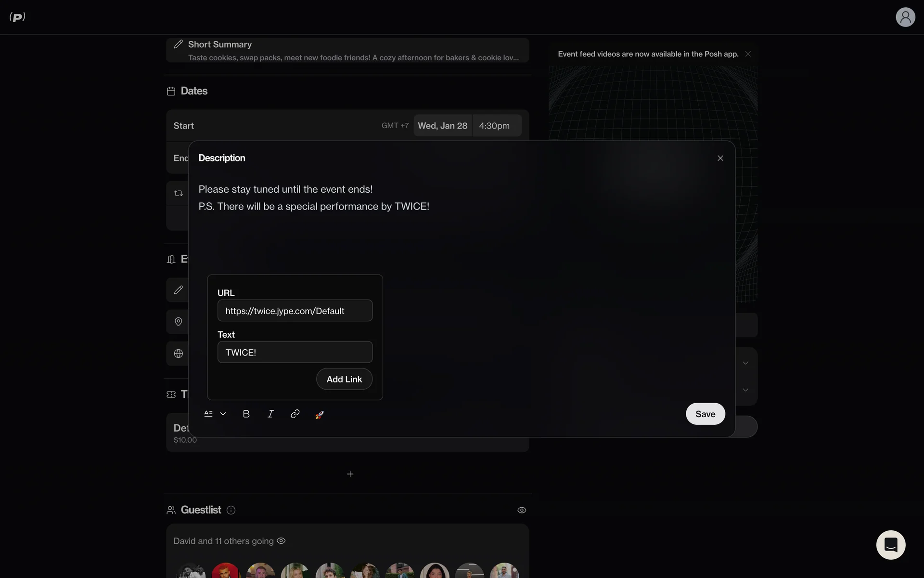Expand the upper chevron in right panel
924x578 pixels.
coord(745,363)
